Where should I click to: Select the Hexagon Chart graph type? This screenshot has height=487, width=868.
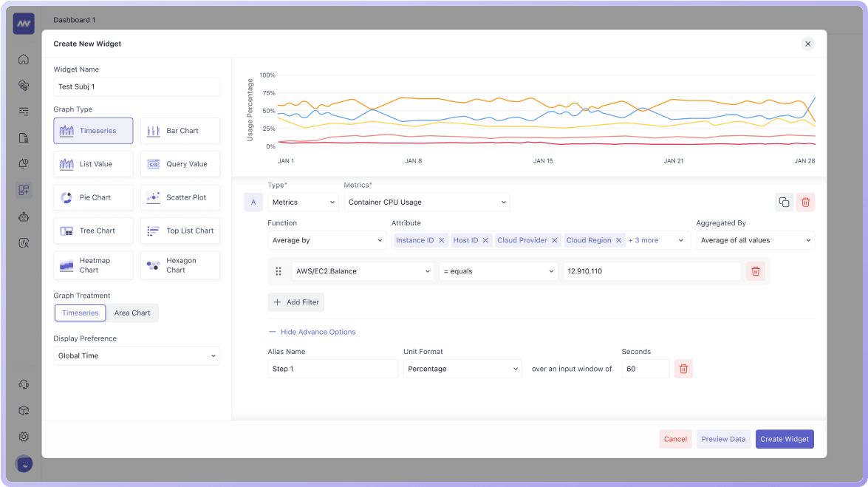point(180,265)
